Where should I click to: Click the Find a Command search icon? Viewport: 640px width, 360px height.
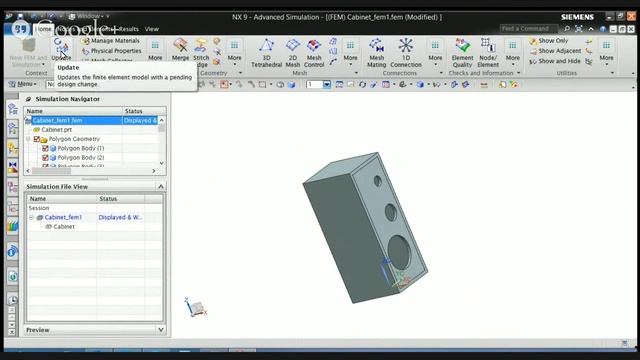[x=567, y=29]
